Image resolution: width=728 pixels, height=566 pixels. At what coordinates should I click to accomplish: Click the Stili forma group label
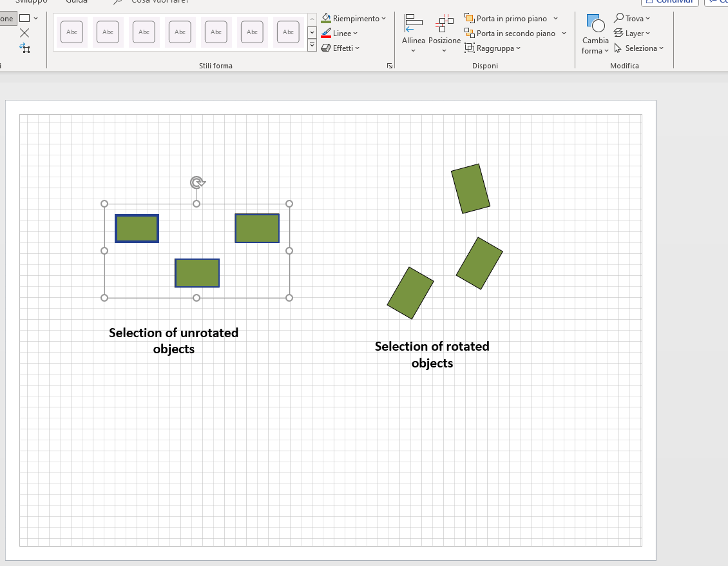pos(215,66)
